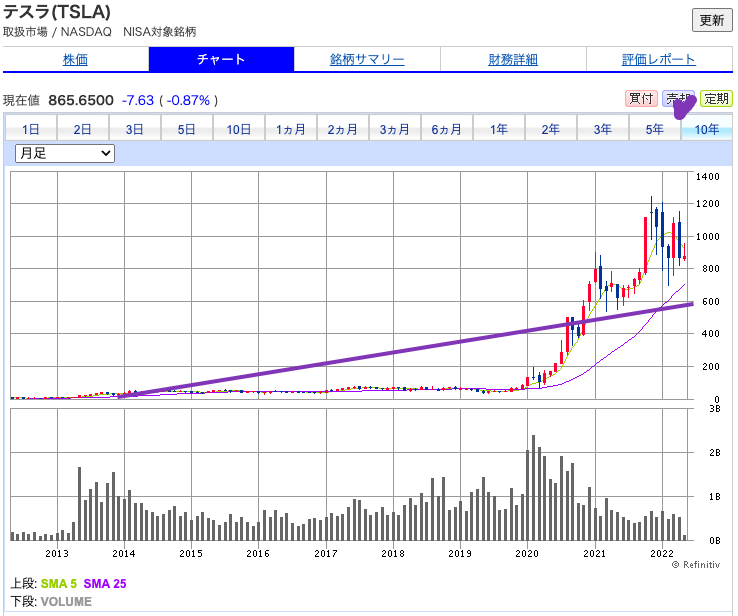Screen dimensions: 738x616
Task: Open the 株価 tab
Action: [75, 60]
